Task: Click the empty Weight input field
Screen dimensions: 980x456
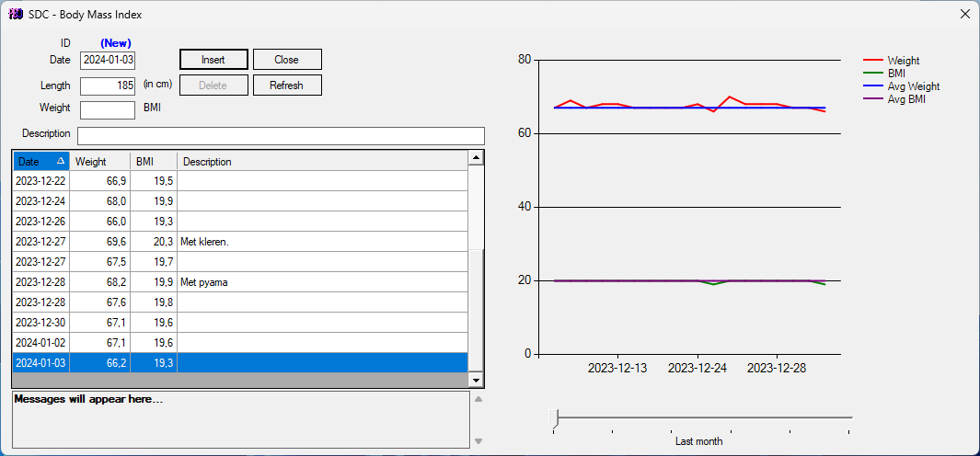Action: point(108,110)
